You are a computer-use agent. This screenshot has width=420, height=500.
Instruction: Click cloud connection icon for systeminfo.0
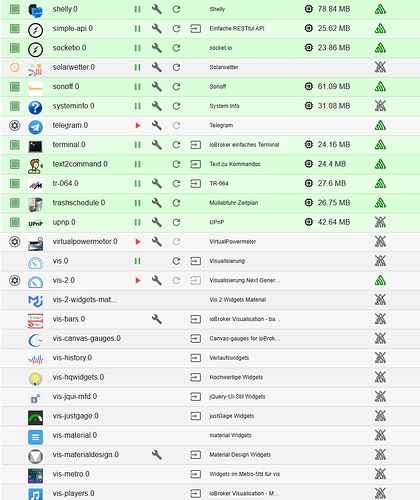coord(380,106)
